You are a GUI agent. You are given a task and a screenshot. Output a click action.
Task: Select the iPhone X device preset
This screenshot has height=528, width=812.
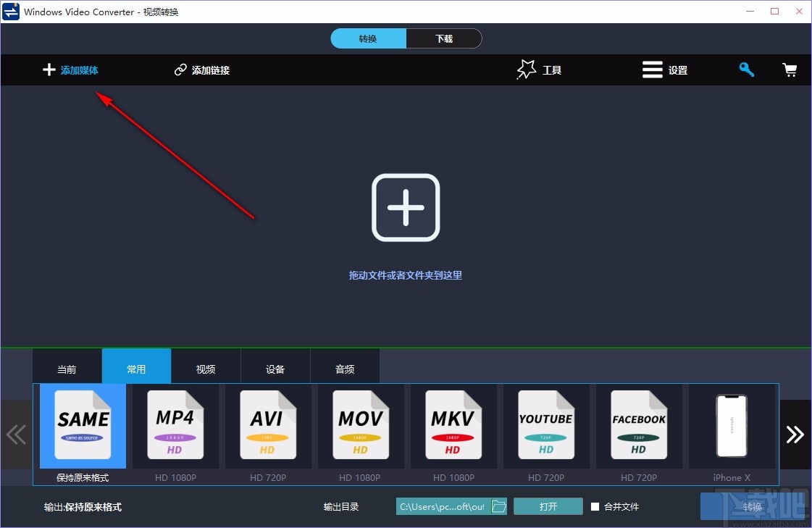[x=731, y=426]
